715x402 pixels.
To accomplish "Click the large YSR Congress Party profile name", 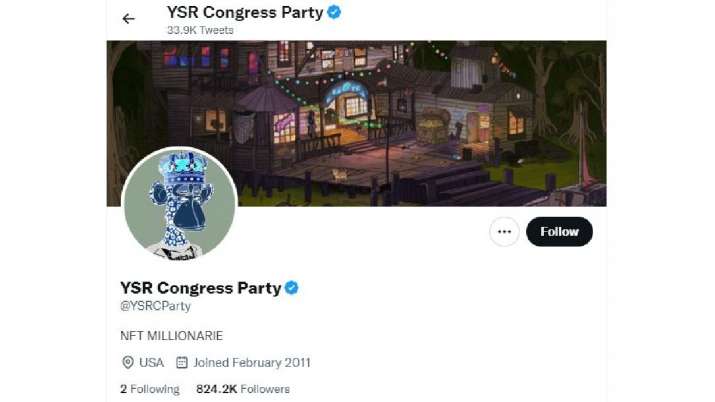I will pos(201,288).
